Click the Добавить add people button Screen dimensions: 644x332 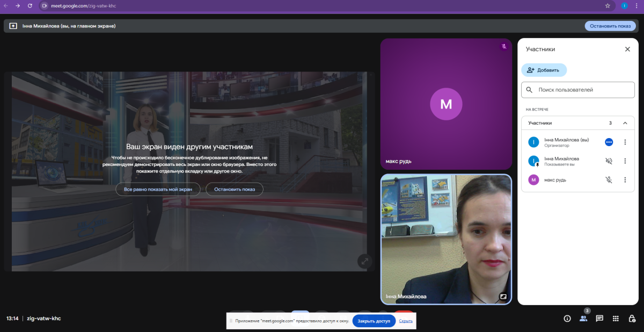click(544, 70)
